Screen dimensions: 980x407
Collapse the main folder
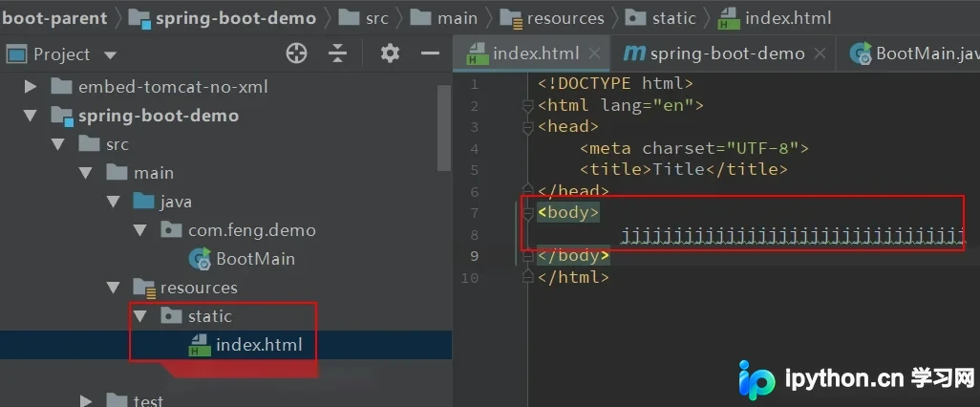pos(86,173)
